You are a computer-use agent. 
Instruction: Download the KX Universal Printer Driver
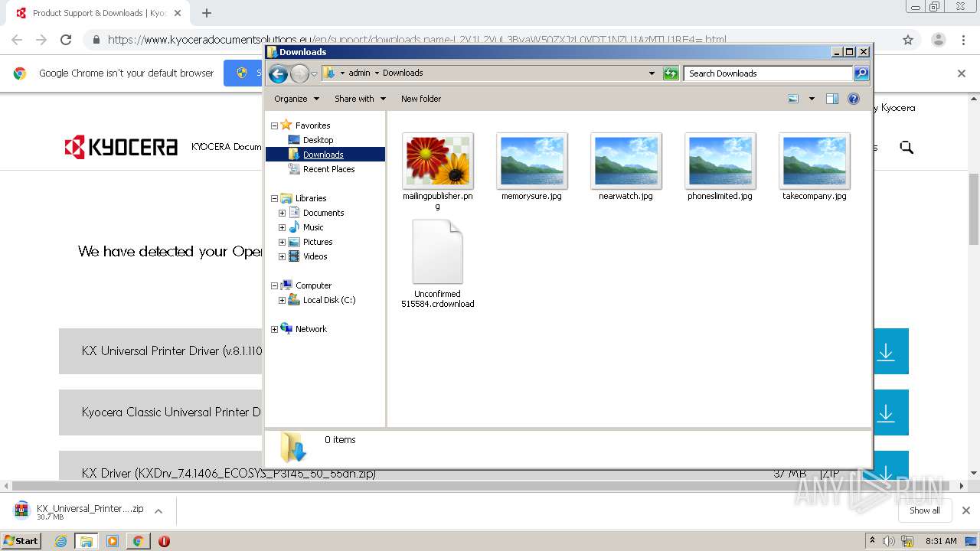click(x=886, y=351)
